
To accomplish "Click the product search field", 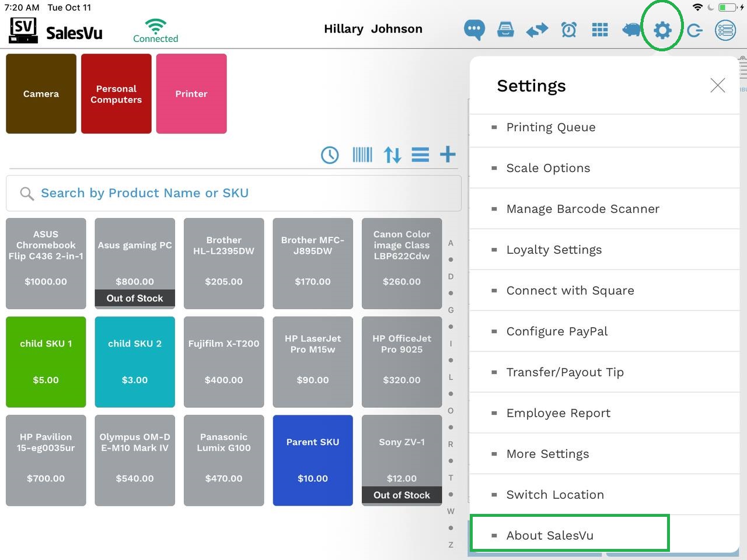I will tap(233, 193).
